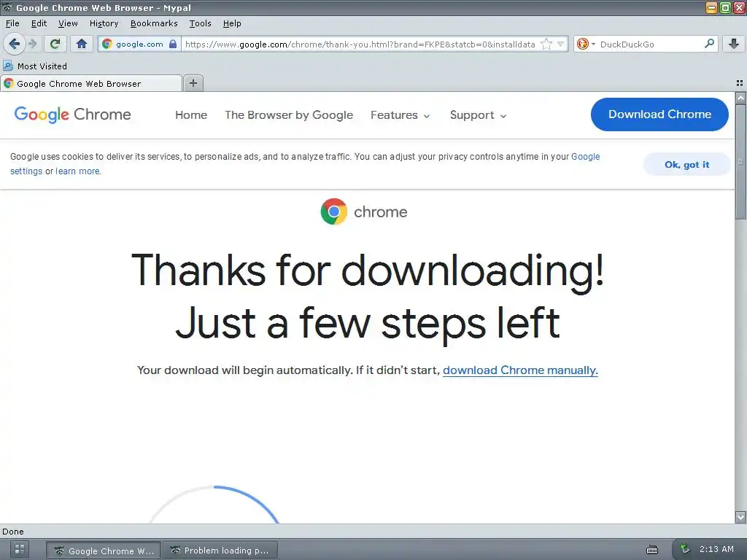Click download Chrome manually link
The image size is (747, 560).
(x=520, y=370)
